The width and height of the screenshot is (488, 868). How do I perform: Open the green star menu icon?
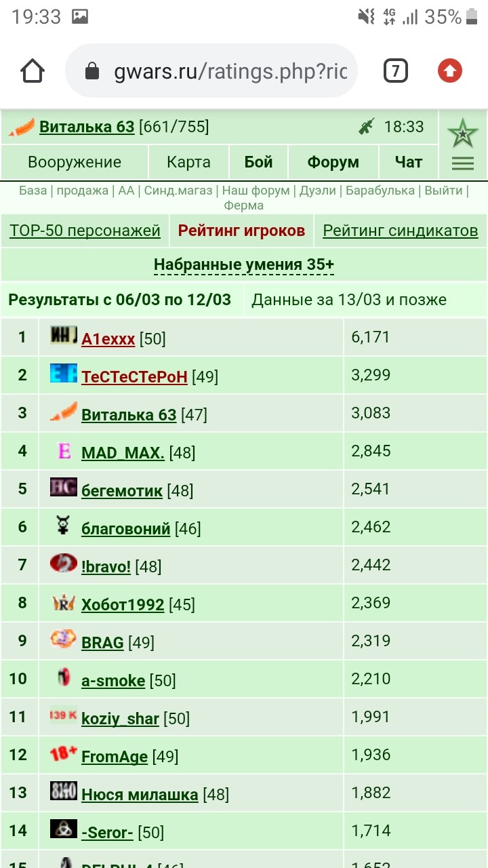click(x=462, y=134)
